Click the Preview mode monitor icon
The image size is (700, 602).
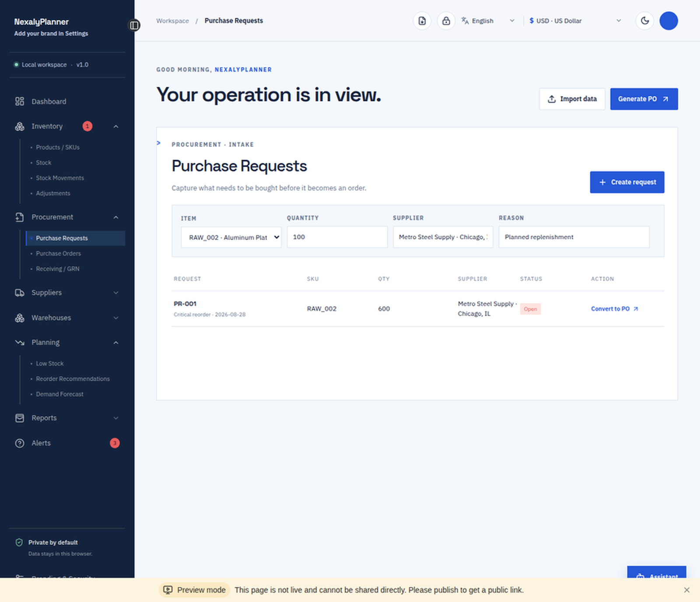168,590
